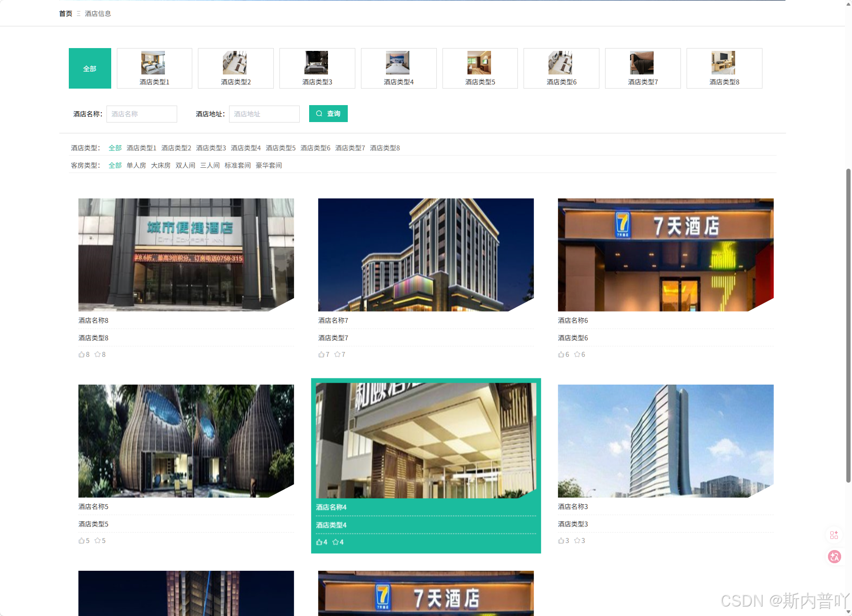Open the 酒店类型4 category tile
Image resolution: width=852 pixels, height=616 pixels.
[399, 68]
